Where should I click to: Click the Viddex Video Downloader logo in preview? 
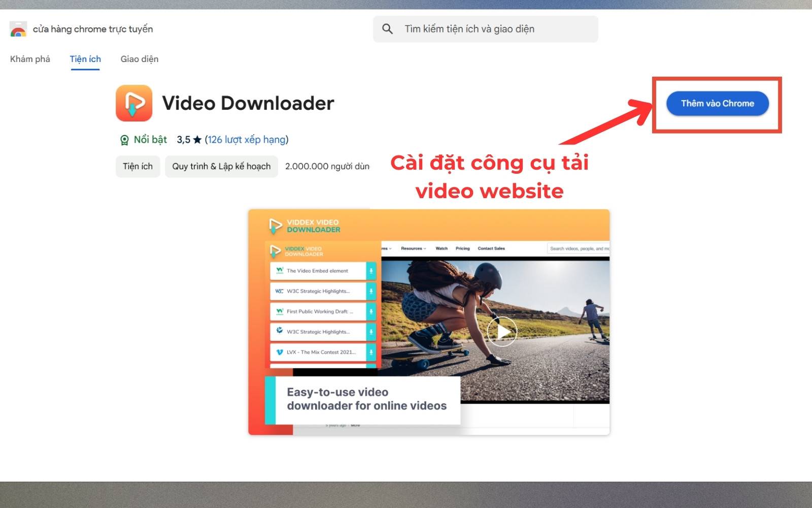[304, 226]
